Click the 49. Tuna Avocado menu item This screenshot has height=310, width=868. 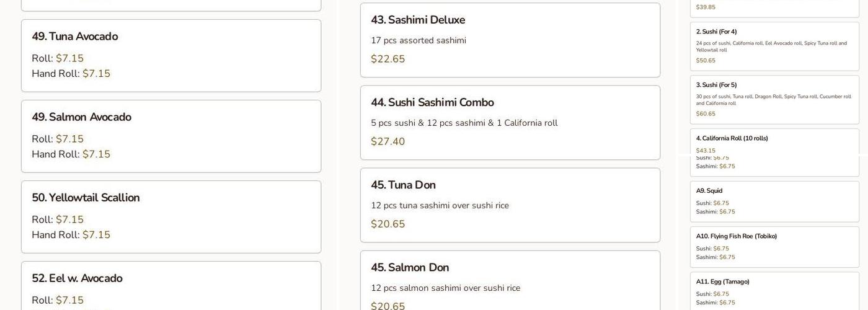(x=74, y=37)
